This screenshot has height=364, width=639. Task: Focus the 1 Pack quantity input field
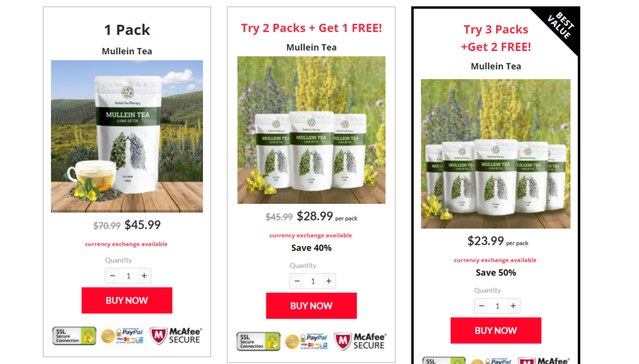click(x=128, y=275)
